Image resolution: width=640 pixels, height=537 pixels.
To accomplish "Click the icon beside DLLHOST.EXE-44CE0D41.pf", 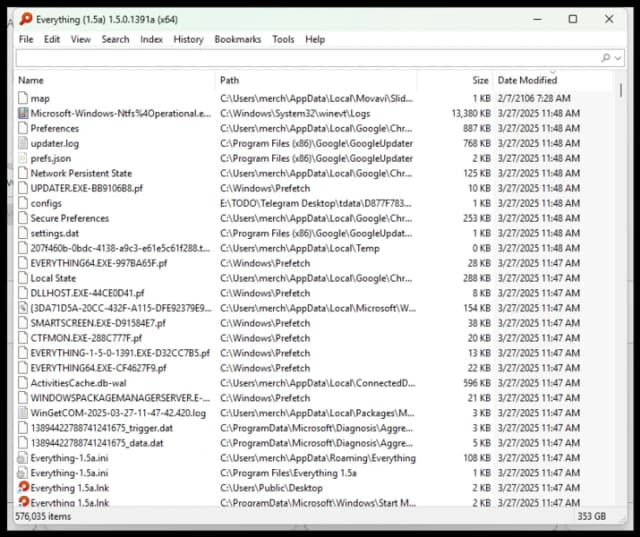I will click(x=23, y=293).
